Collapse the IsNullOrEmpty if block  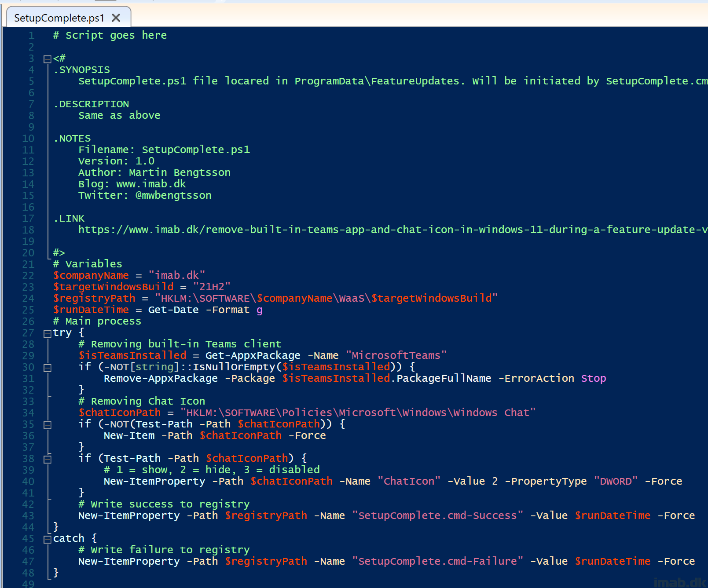48,368
